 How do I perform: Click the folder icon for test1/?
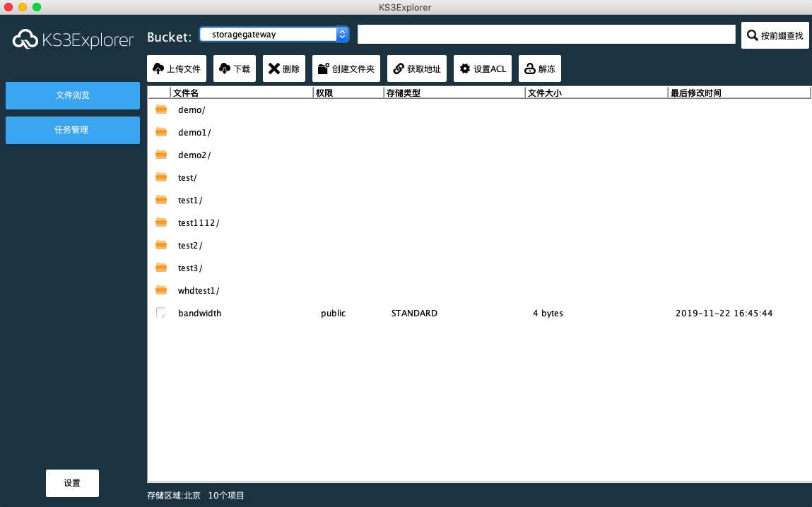161,200
